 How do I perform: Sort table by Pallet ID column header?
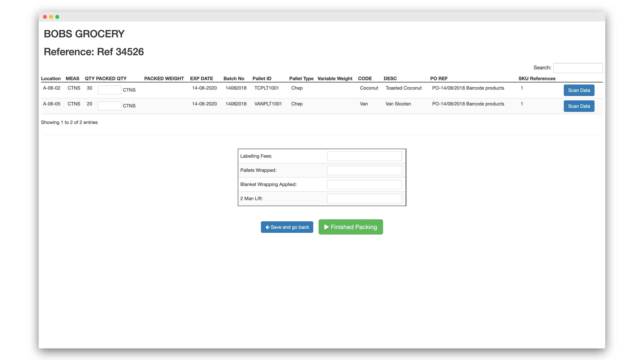click(262, 78)
